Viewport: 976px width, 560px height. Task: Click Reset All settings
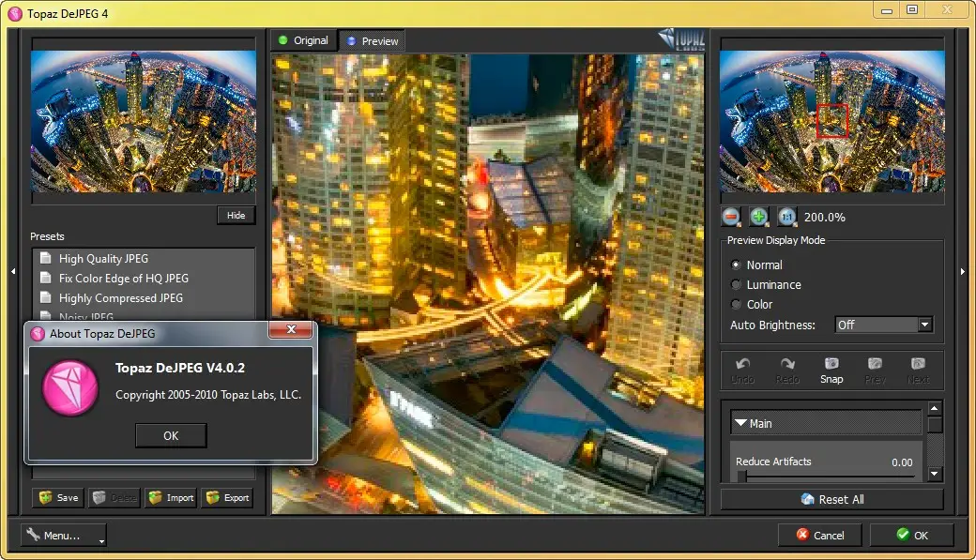pos(832,499)
